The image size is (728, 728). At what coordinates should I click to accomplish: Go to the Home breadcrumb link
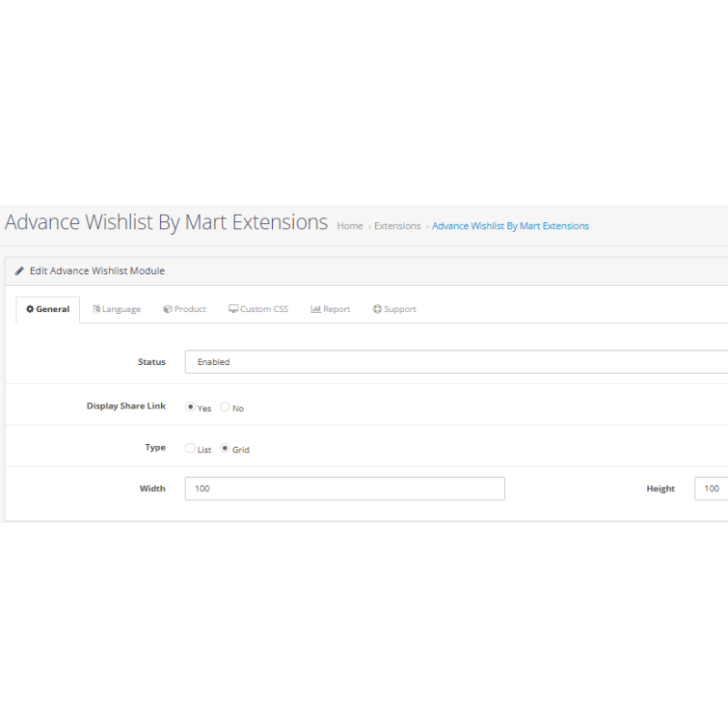(349, 226)
